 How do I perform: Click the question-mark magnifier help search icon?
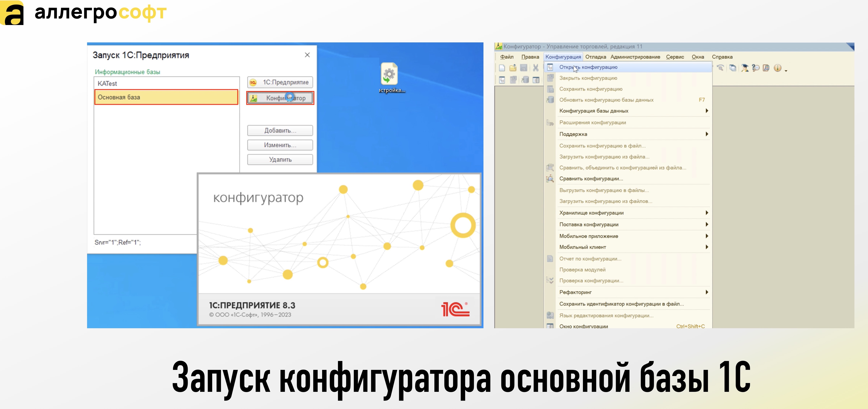[756, 68]
